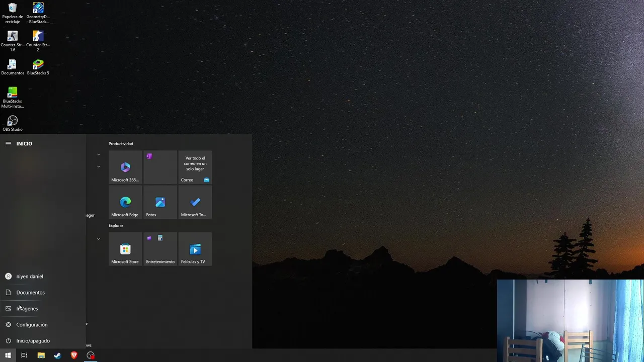Expand the second chevron below INICIO header

(99, 166)
